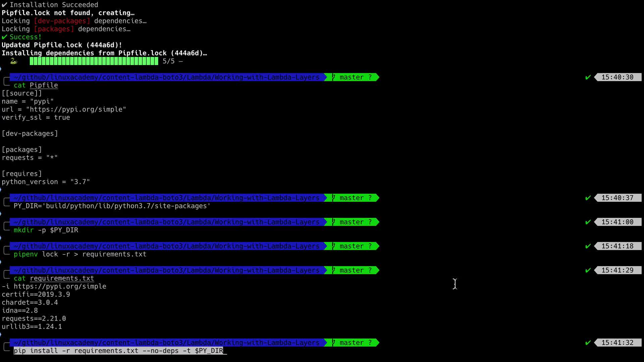
Task: Click the snake emoji beside progress bar
Action: click(x=13, y=61)
